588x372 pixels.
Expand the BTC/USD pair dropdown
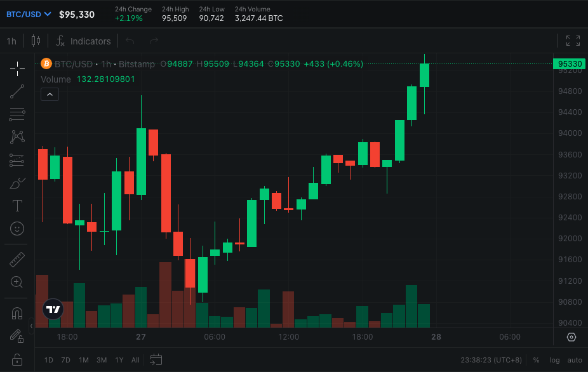29,14
